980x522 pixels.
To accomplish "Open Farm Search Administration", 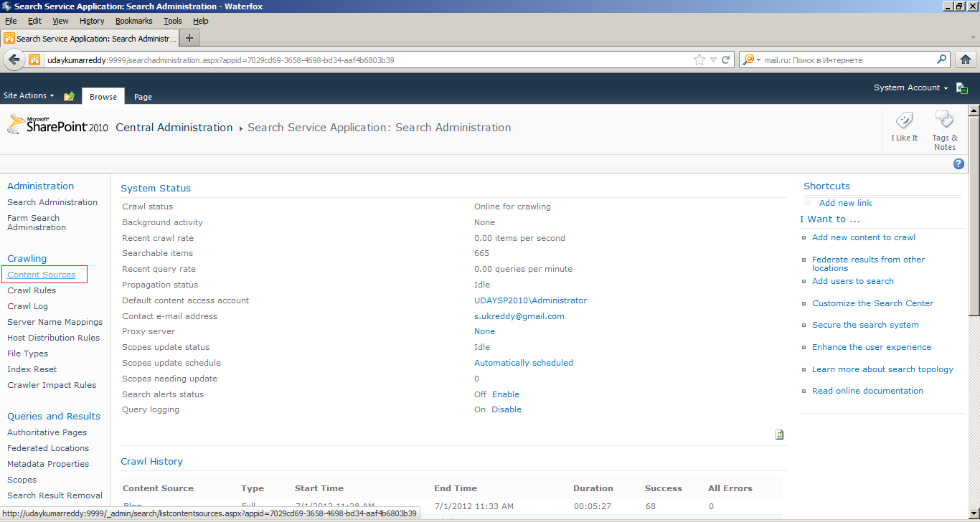I will [37, 222].
